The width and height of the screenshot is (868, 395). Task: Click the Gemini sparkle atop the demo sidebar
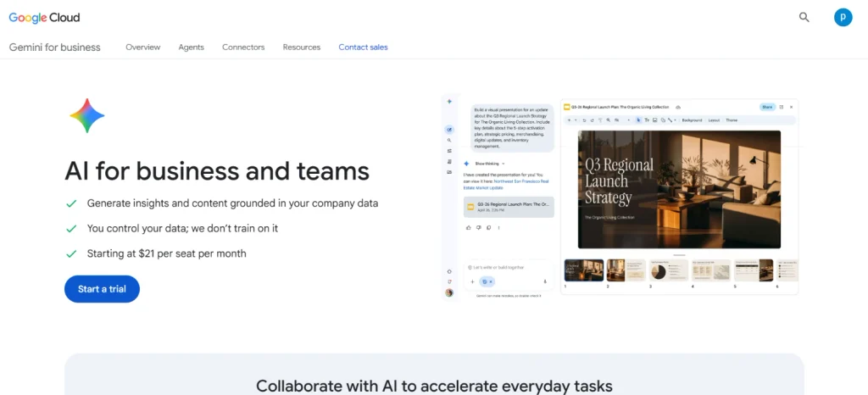pyautogui.click(x=449, y=101)
